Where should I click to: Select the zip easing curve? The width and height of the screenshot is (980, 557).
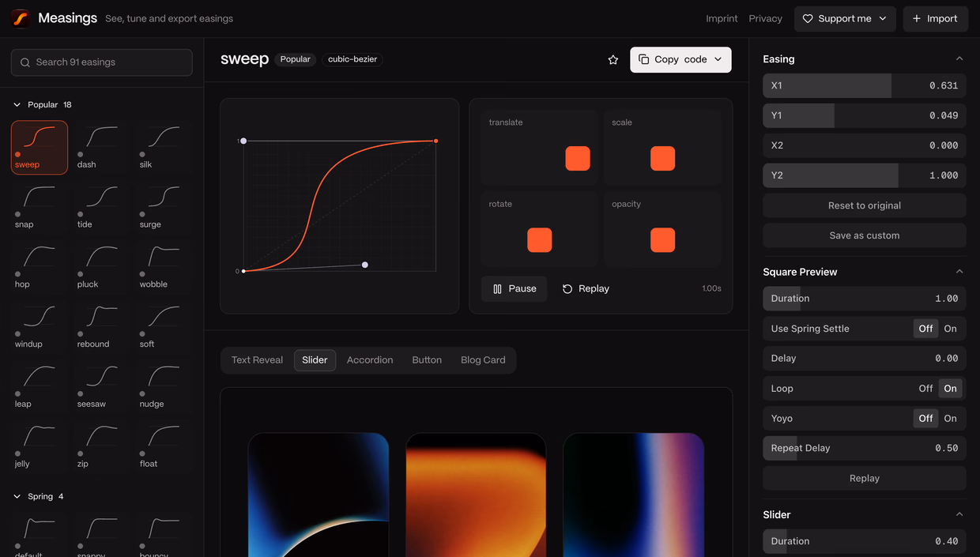tap(102, 447)
